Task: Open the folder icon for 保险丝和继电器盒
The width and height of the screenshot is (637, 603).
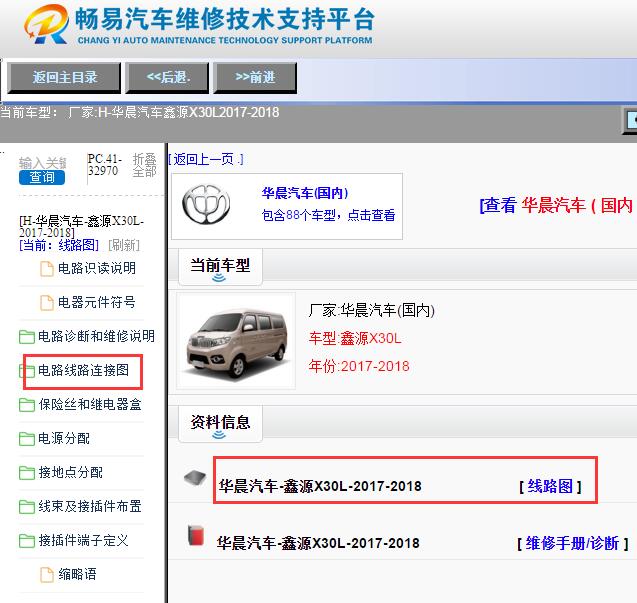Action: 27,405
